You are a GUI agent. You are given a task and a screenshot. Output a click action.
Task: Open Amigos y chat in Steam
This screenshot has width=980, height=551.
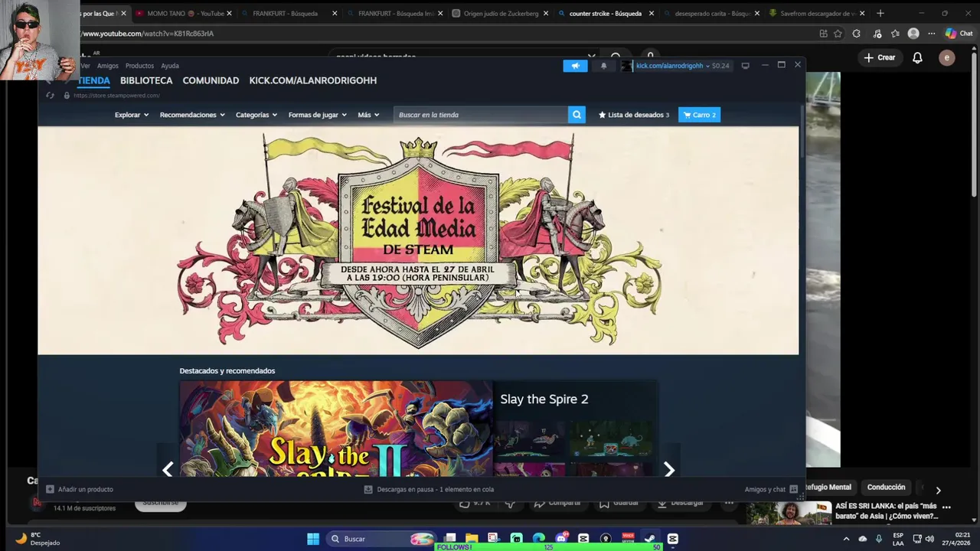click(771, 489)
